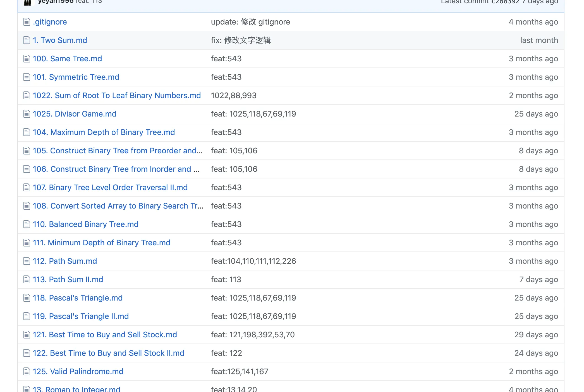Open 100. Same Tree.md file

click(x=67, y=59)
